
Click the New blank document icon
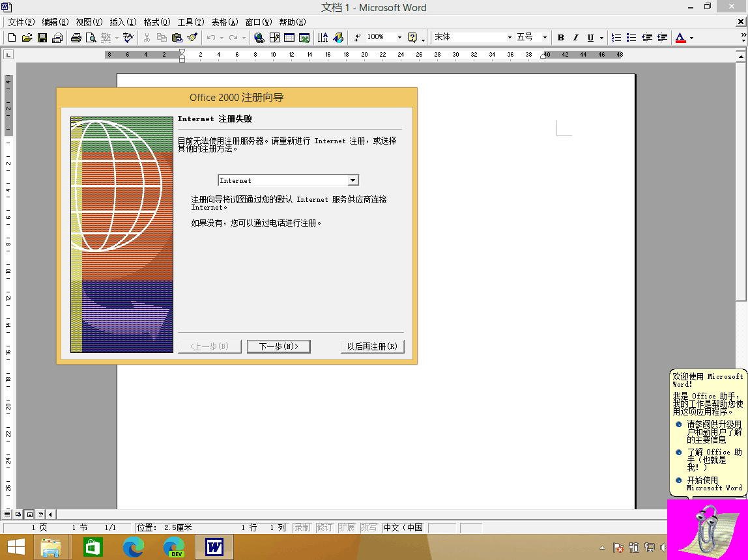click(12, 38)
